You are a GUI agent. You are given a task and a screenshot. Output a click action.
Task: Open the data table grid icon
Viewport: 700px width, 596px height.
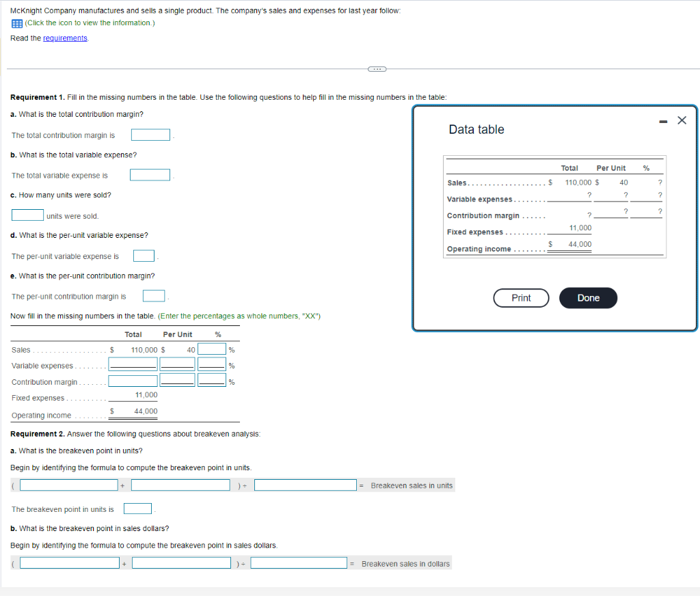(x=17, y=23)
